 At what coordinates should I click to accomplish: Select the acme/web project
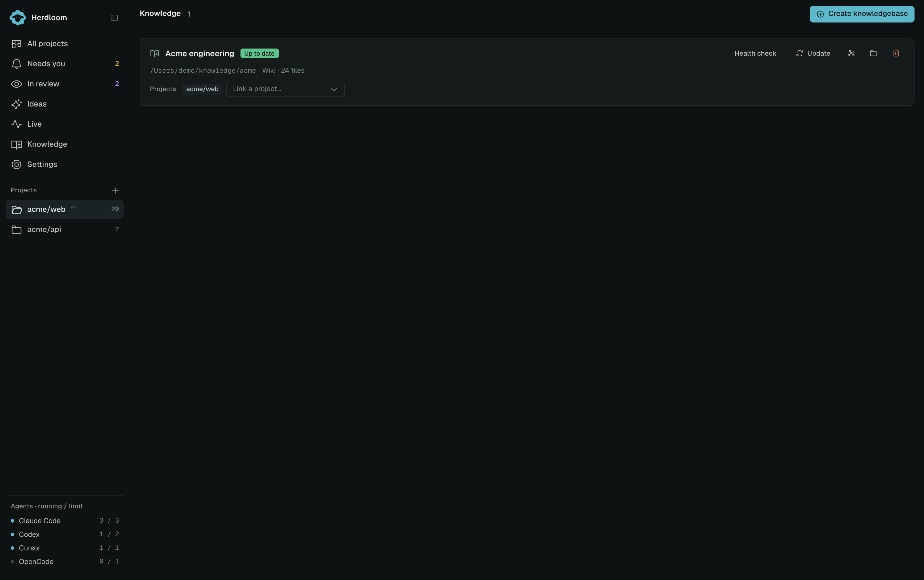[x=65, y=209]
